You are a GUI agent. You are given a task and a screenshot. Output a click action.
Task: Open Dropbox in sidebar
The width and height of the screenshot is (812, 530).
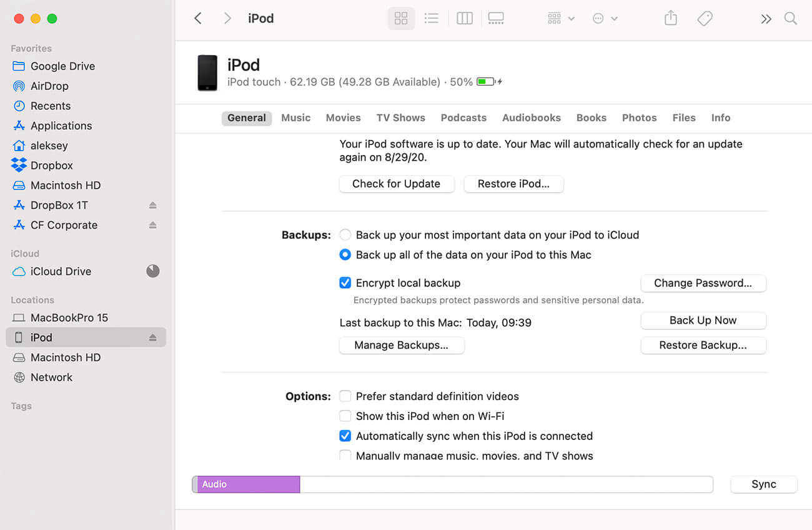52,166
